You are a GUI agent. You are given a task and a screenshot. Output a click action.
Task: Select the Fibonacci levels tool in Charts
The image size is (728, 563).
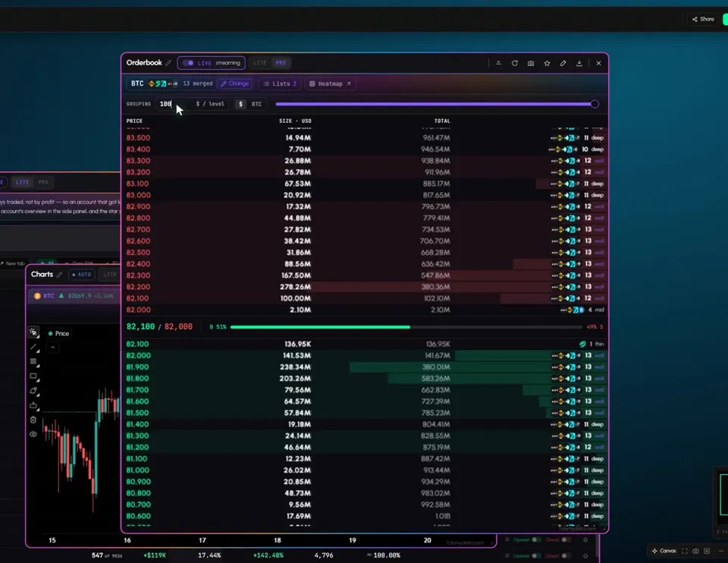click(x=33, y=361)
